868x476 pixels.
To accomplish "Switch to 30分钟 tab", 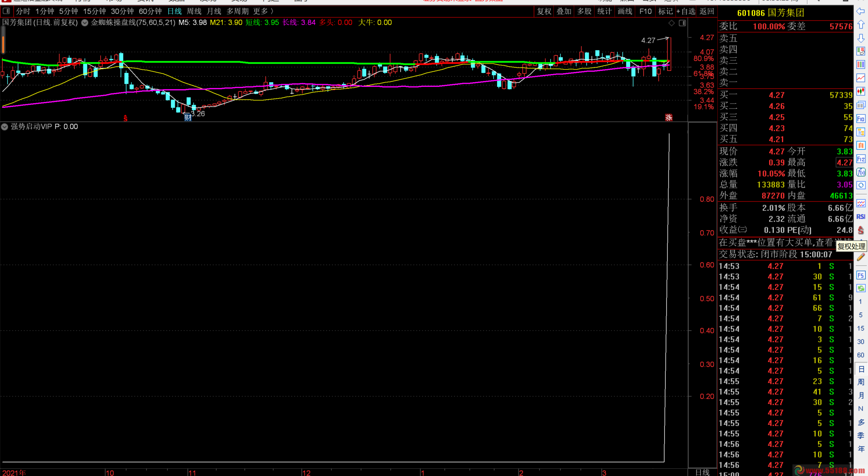I will [122, 11].
